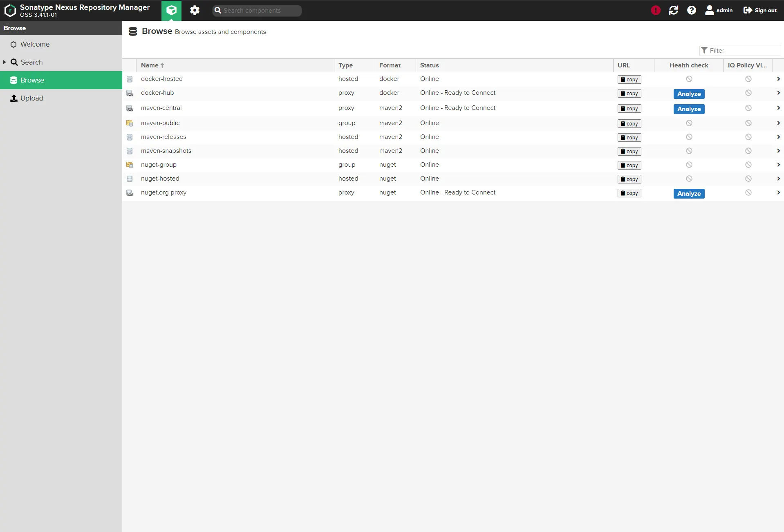
Task: Focus the Search components field
Action: (x=257, y=11)
